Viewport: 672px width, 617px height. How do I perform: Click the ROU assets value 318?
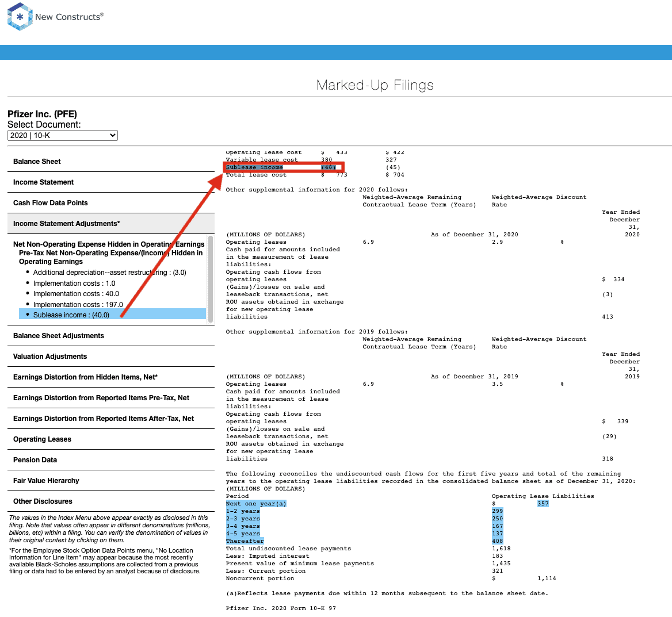pyautogui.click(x=608, y=459)
